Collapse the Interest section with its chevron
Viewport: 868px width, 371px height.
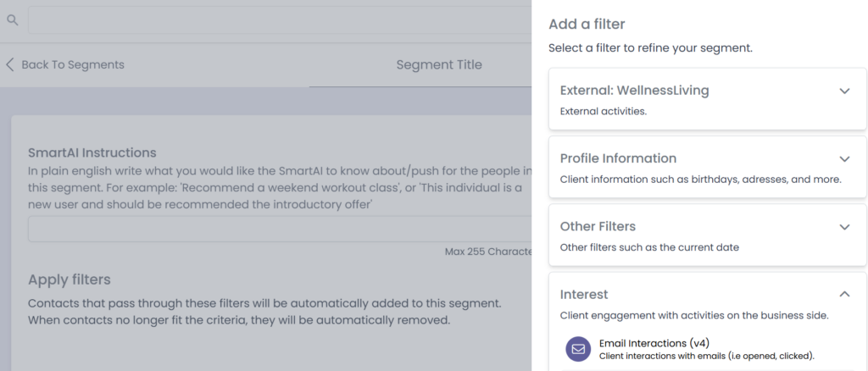click(x=844, y=294)
